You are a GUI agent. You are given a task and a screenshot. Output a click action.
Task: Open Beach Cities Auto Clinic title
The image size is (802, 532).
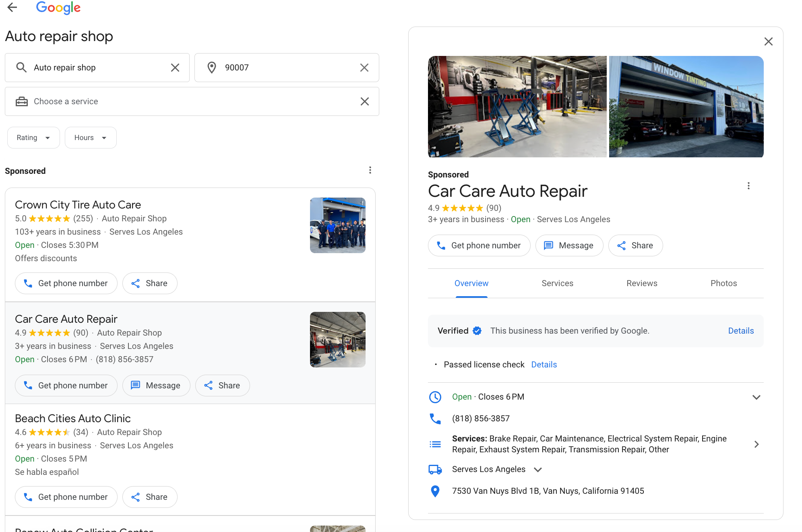click(x=73, y=419)
